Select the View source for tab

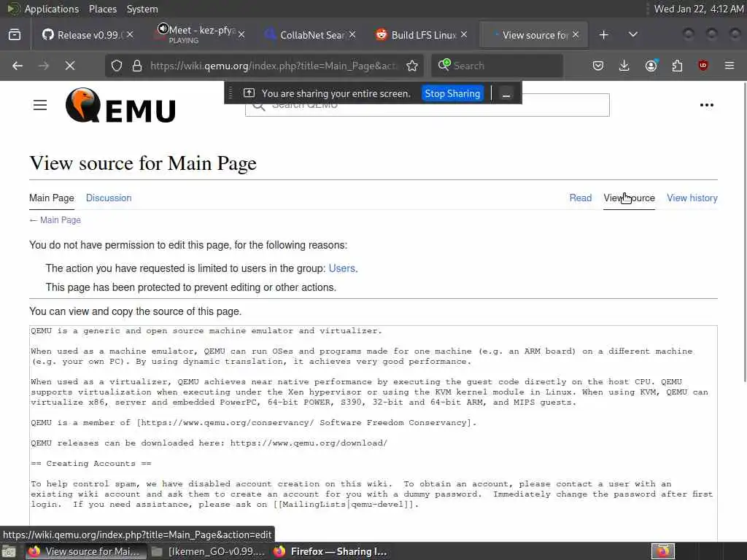[535, 35]
